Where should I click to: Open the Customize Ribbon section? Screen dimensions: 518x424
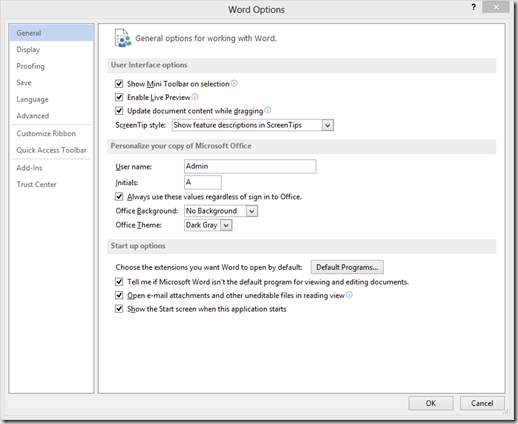pos(46,133)
